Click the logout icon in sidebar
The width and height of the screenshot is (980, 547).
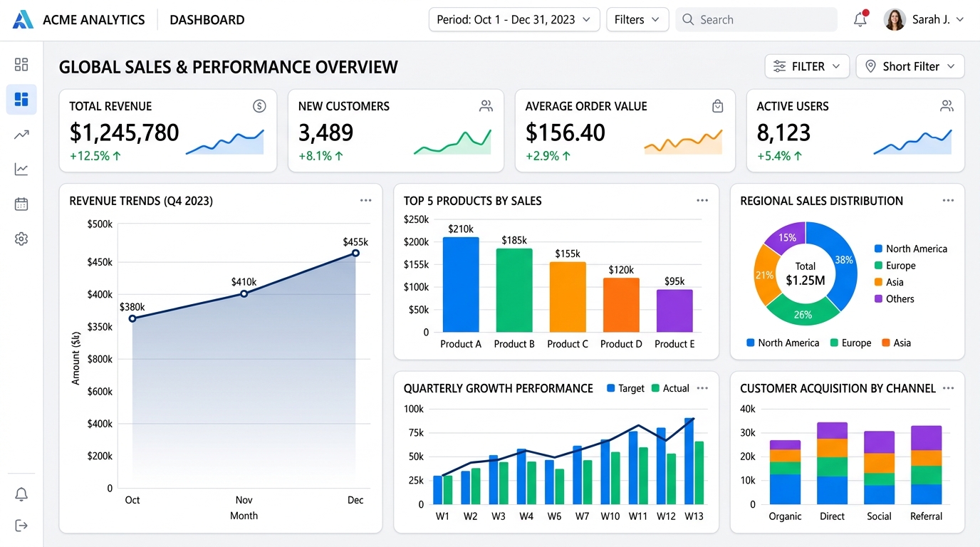(x=21, y=526)
